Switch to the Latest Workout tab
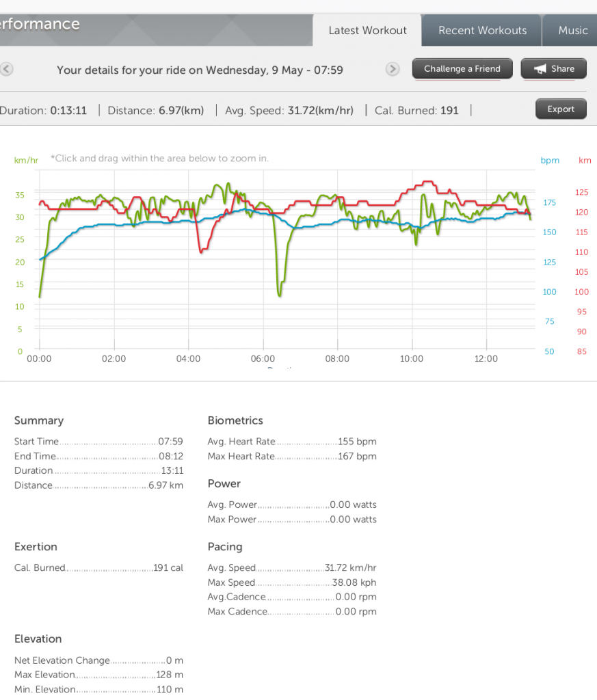This screenshot has width=597, height=700. click(x=367, y=31)
